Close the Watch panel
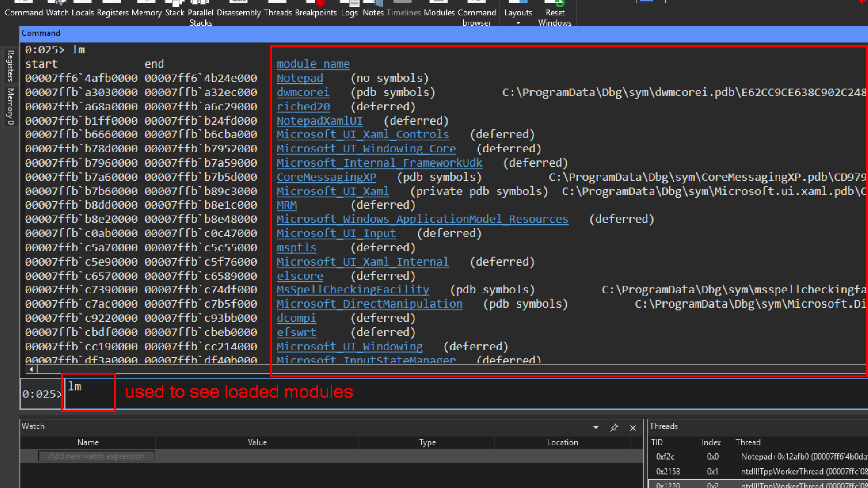This screenshot has width=868, height=488. pyautogui.click(x=633, y=427)
